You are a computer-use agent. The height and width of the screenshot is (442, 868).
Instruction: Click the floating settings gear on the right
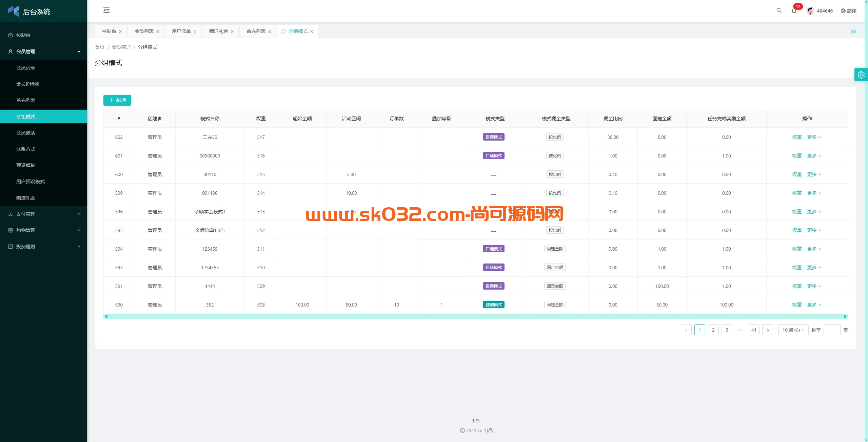point(861,74)
